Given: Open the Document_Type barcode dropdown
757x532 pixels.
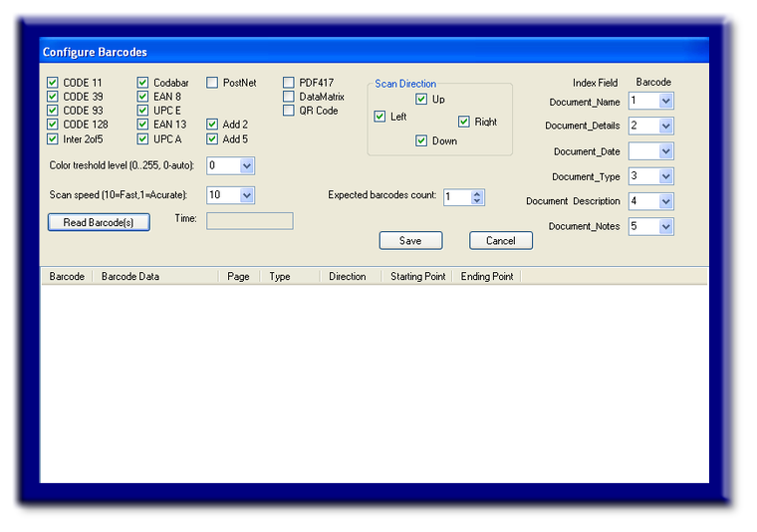Looking at the screenshot, I should tap(665, 176).
